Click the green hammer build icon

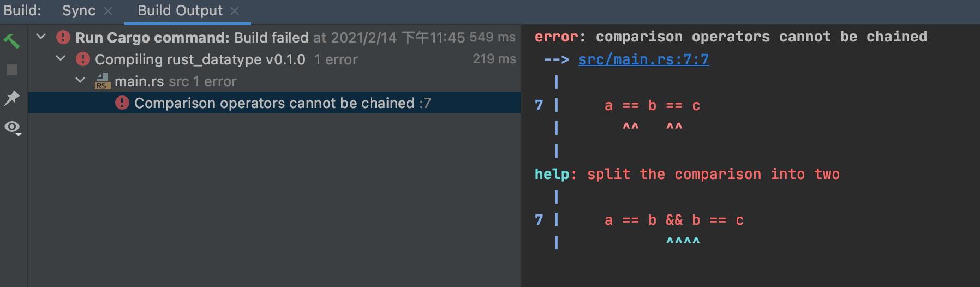click(11, 41)
